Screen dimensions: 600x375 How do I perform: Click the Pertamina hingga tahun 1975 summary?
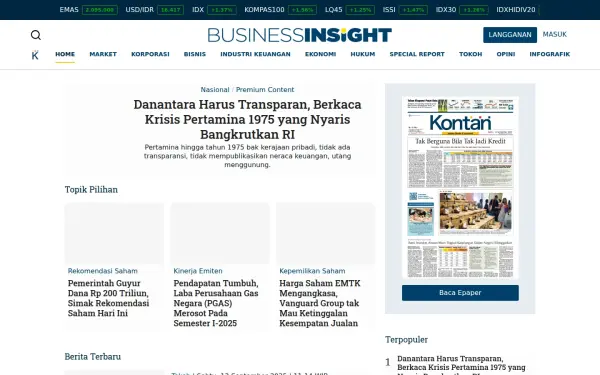pos(247,156)
